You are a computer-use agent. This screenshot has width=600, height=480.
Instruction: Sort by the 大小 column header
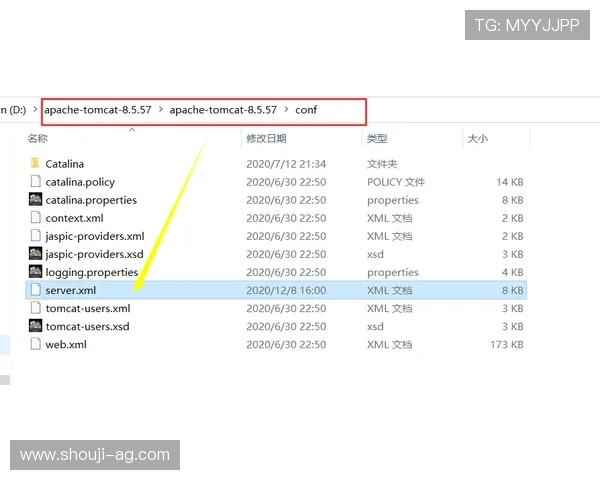(477, 139)
